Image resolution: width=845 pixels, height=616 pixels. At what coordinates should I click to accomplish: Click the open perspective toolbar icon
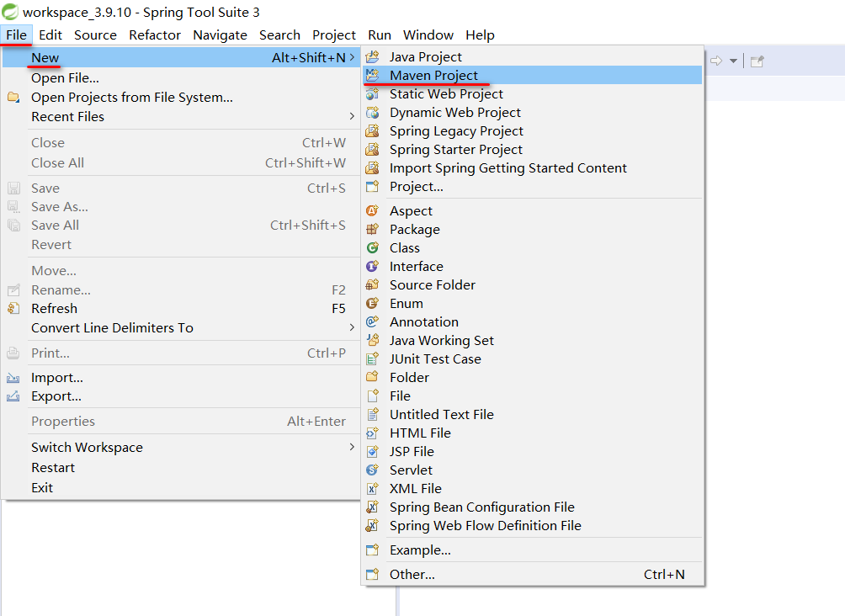pyautogui.click(x=757, y=61)
